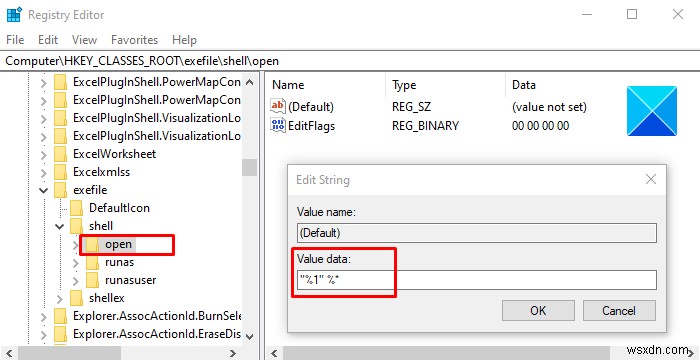The width and height of the screenshot is (700, 360).
Task: Expand the shellex key
Action: [x=59, y=298]
